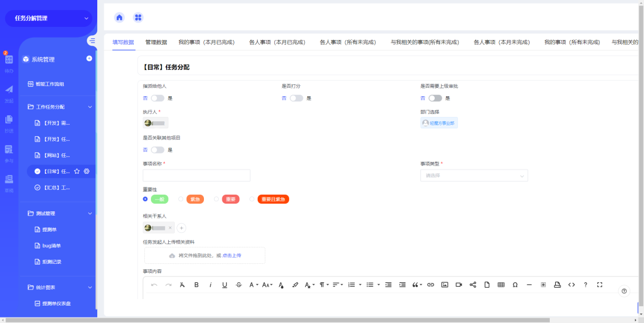Open the quote style dropdown

tap(417, 285)
